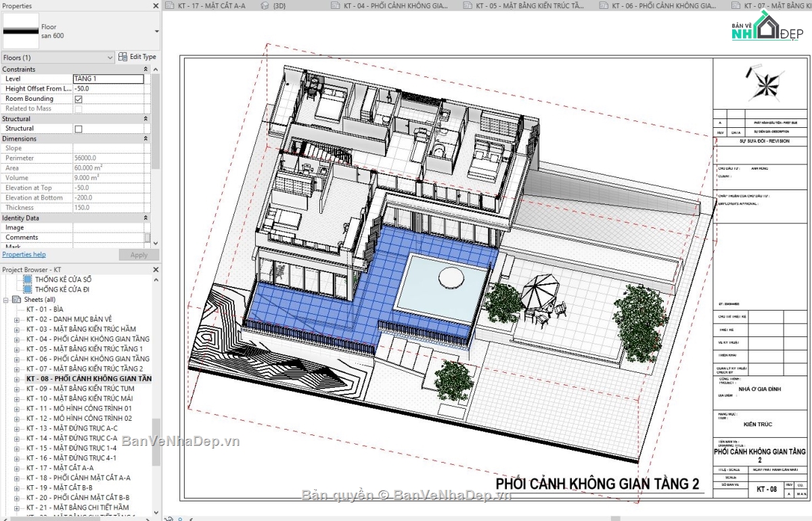Select sheet KT - 07 - MẶT BẰNG KIẾN TRÚC TẦNG 2
Screen dimensions: 812x521
(x=85, y=369)
